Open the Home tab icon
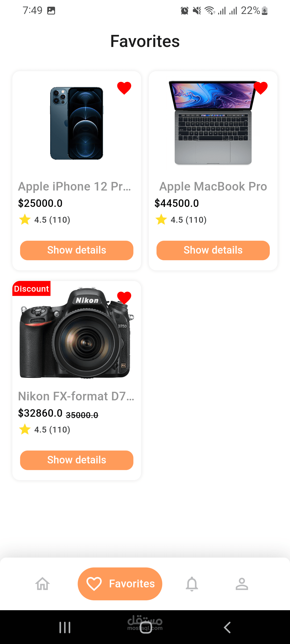 click(43, 584)
